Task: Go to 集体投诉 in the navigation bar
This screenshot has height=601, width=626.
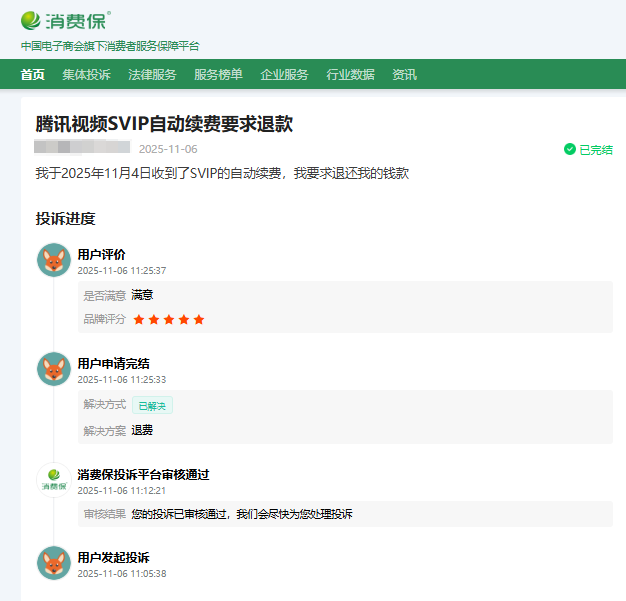Action: (86, 75)
